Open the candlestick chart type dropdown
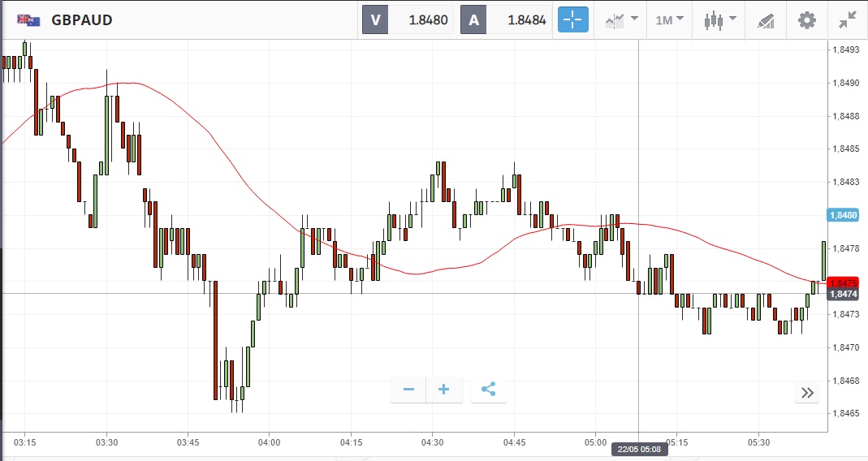Viewport: 868px width, 461px height. click(719, 20)
